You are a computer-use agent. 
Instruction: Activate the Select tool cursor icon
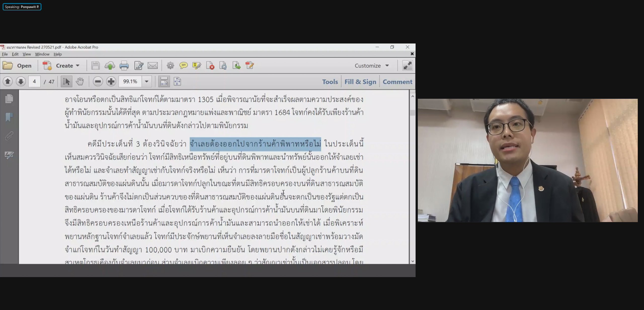click(x=66, y=81)
